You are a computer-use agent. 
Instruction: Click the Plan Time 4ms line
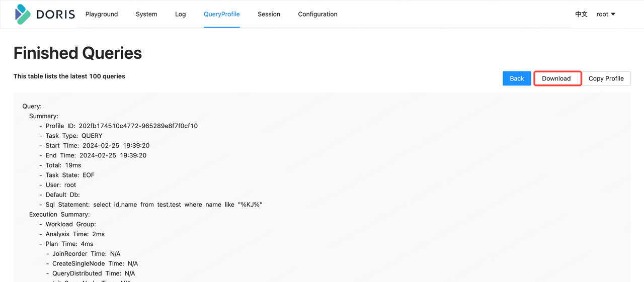pos(69,244)
